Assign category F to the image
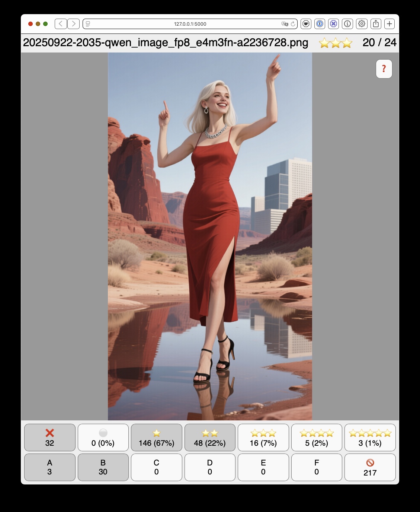The height and width of the screenshot is (512, 420). [317, 467]
